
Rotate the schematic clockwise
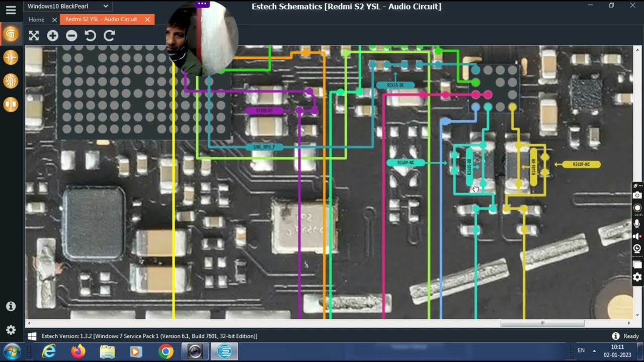pyautogui.click(x=109, y=35)
